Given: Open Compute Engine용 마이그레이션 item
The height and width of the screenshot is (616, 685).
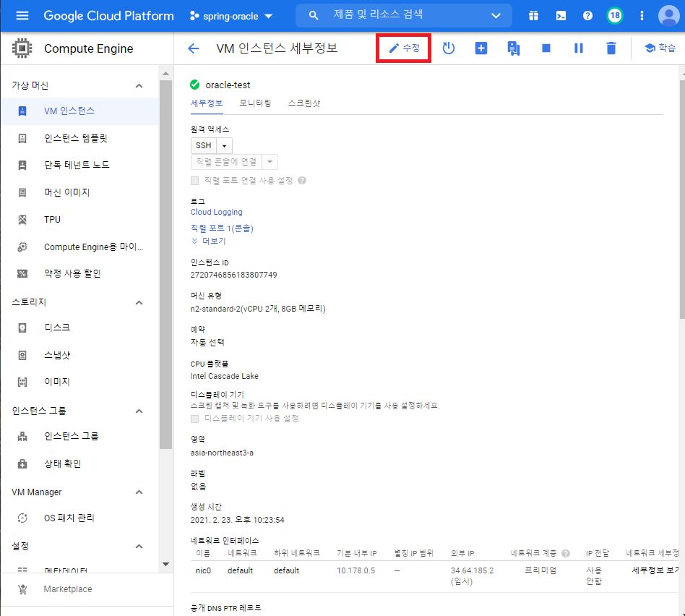Looking at the screenshot, I should click(79, 247).
